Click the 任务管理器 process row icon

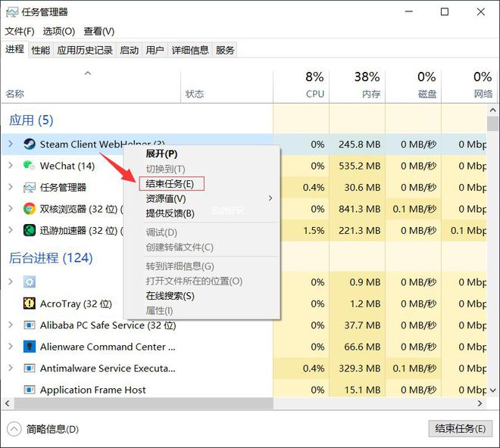(x=30, y=188)
